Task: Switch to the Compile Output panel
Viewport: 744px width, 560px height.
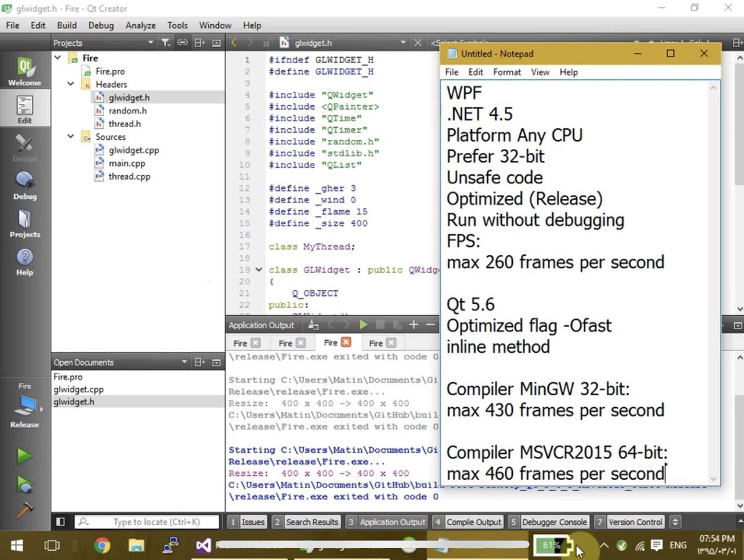Action: coord(474,522)
